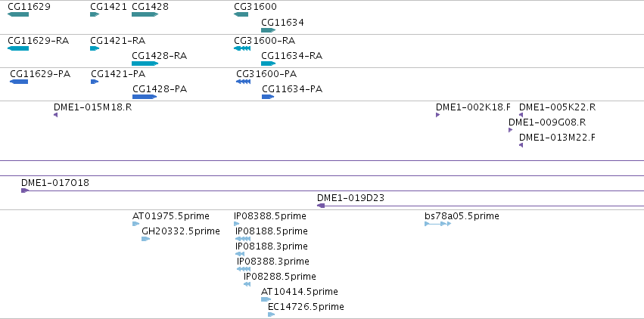Click the AT01975.5prime EST label

pos(171,216)
